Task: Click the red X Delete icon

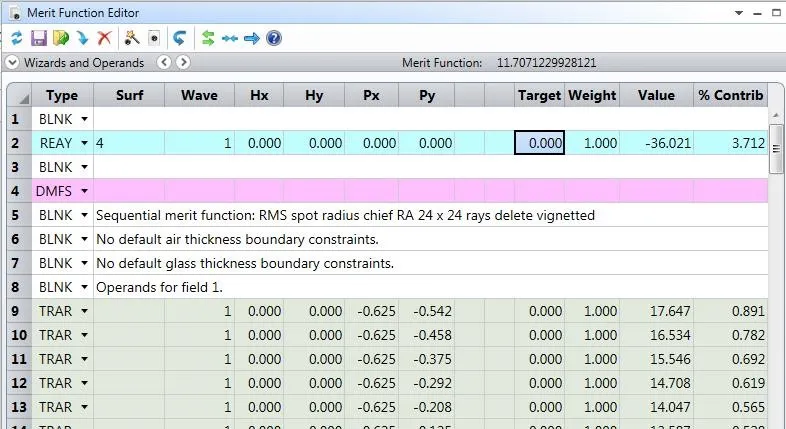Action: [x=104, y=38]
